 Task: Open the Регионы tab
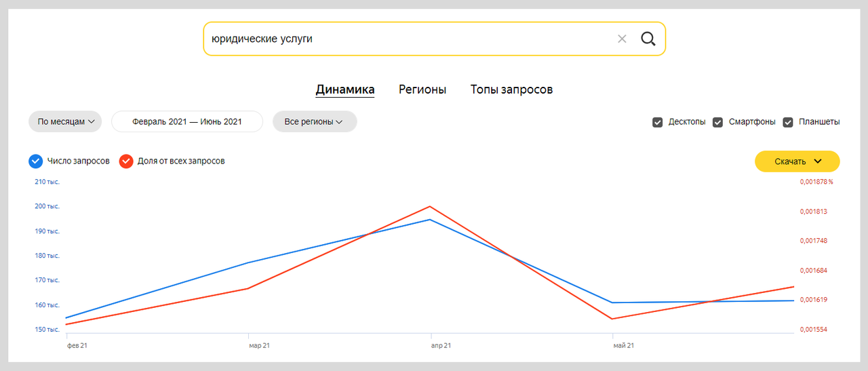[422, 90]
